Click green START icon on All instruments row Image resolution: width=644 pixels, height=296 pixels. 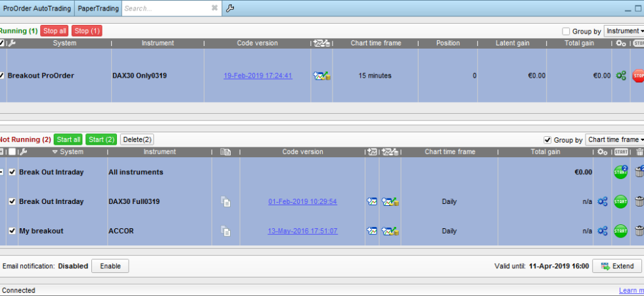(620, 172)
